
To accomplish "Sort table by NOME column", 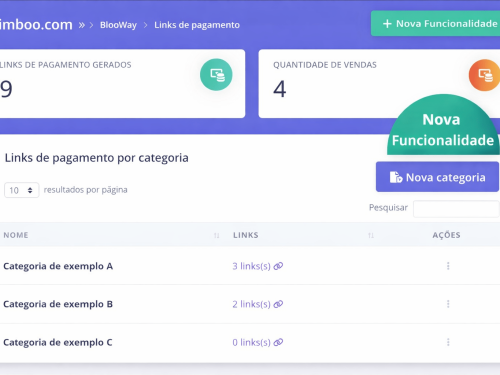I will point(216,236).
